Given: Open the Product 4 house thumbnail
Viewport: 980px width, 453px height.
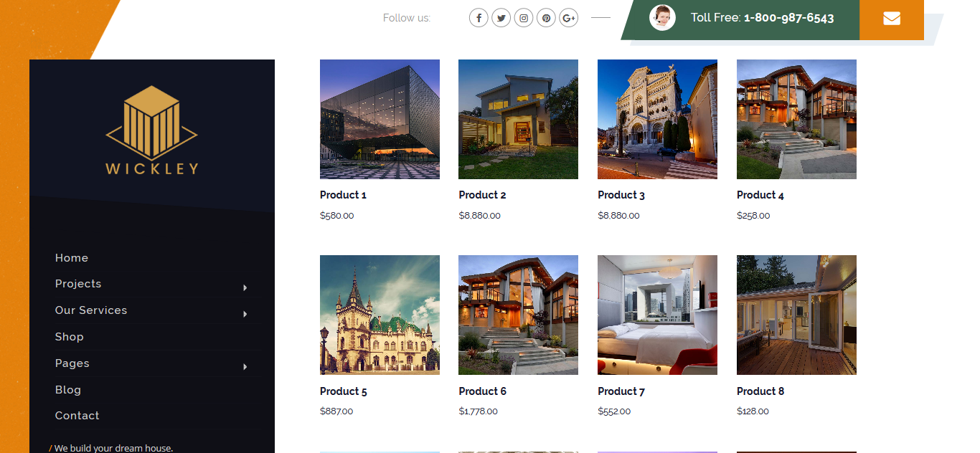Looking at the screenshot, I should point(796,119).
